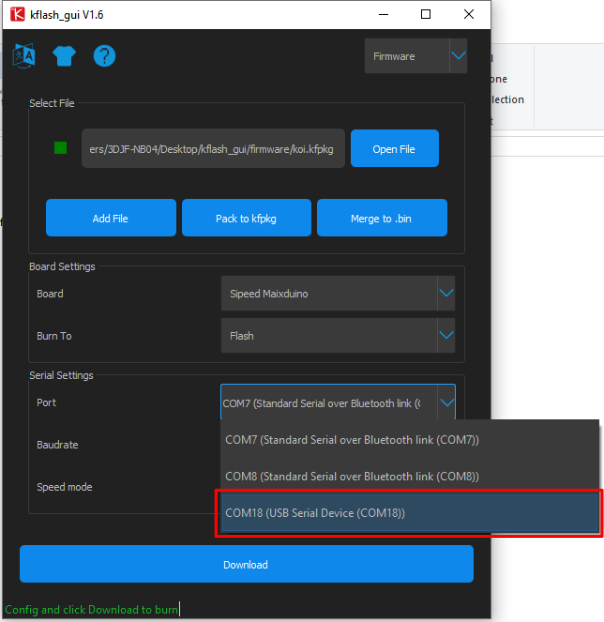Maximize the kflash_gui window
The image size is (604, 622).
[426, 14]
